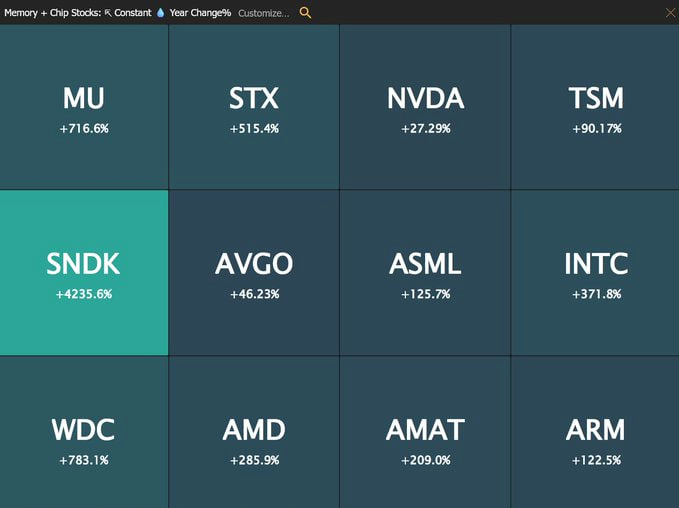This screenshot has width=679, height=508.
Task: Open the Year Change% color option
Action: click(x=200, y=13)
